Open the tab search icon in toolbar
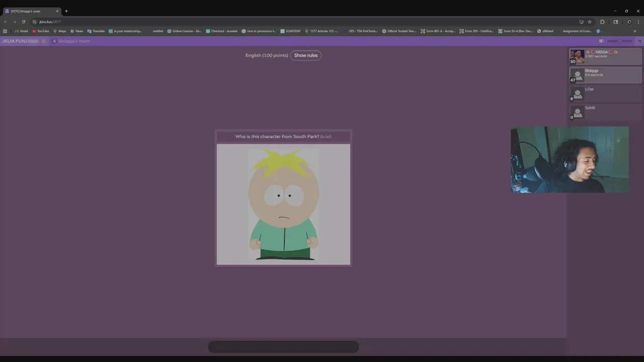Image resolution: width=644 pixels, height=362 pixels. point(615,22)
